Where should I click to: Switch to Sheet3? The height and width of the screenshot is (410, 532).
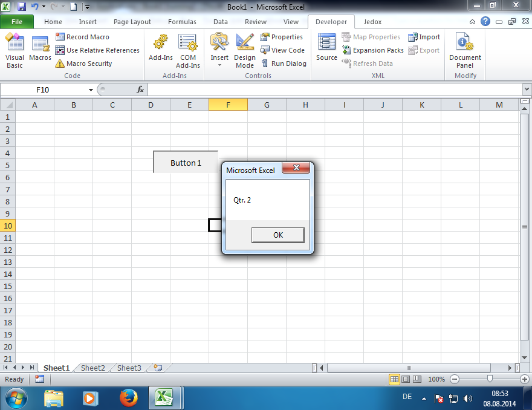click(129, 368)
